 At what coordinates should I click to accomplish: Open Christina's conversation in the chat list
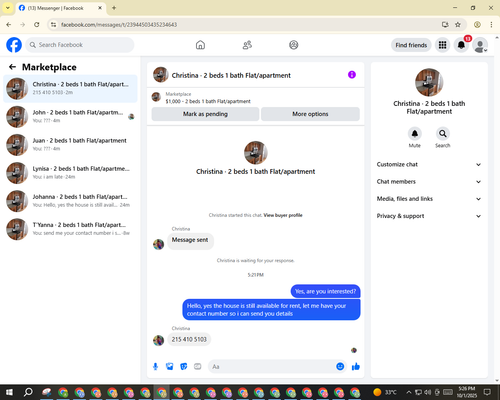[70, 89]
